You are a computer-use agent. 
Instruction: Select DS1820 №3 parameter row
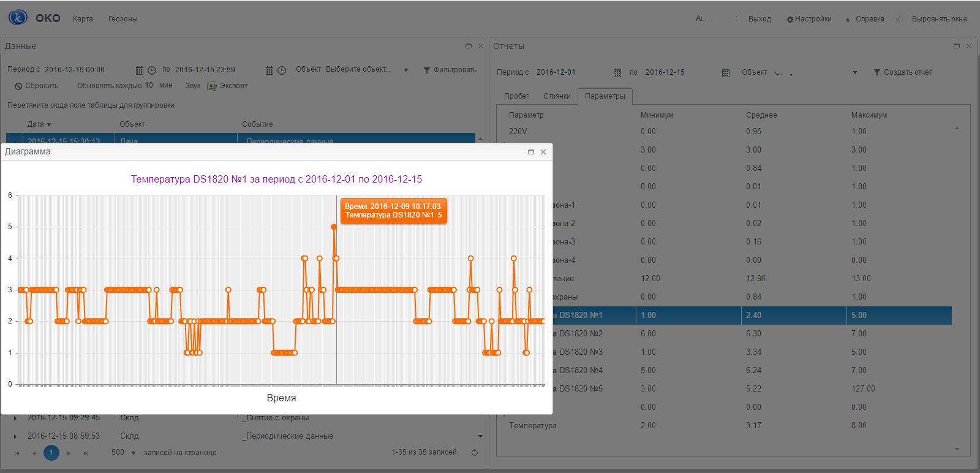pos(752,352)
